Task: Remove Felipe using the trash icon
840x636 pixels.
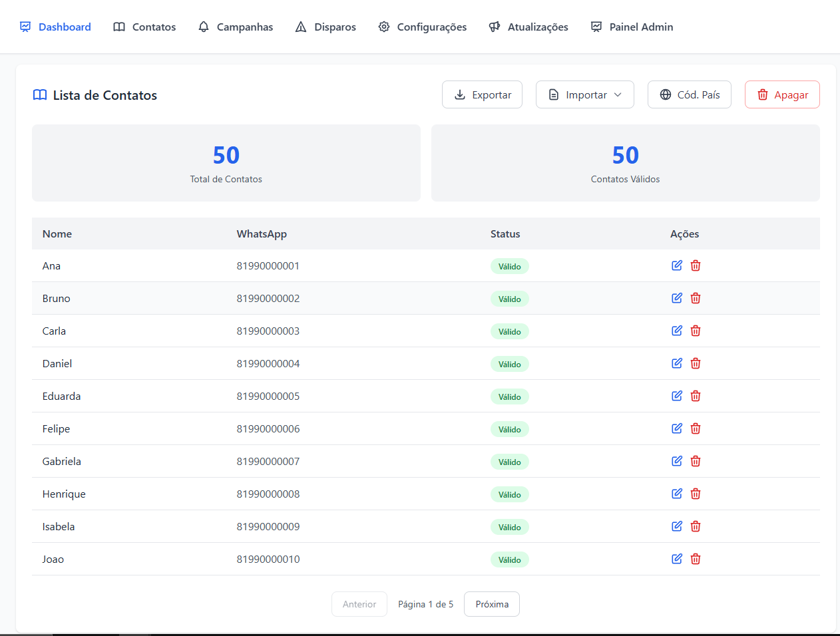Action: pos(696,428)
